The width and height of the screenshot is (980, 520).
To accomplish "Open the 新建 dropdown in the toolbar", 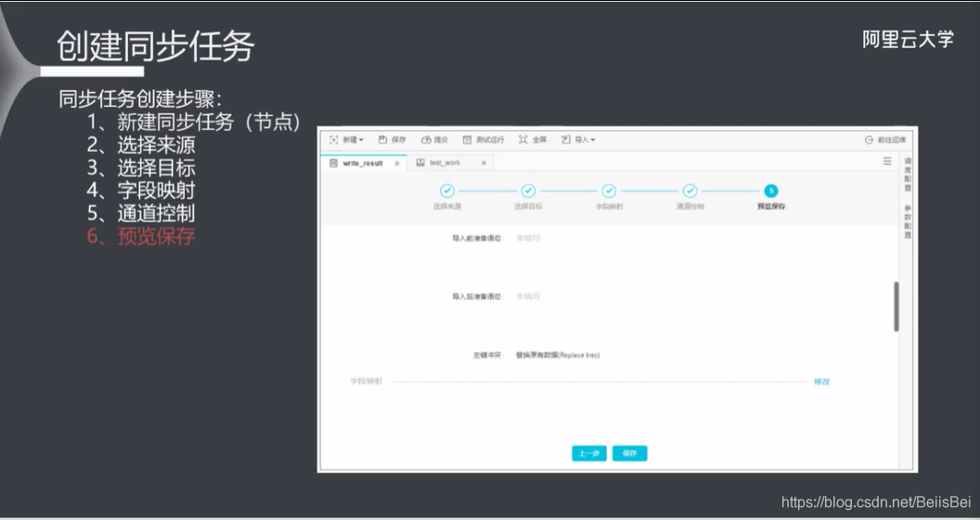I will [346, 140].
